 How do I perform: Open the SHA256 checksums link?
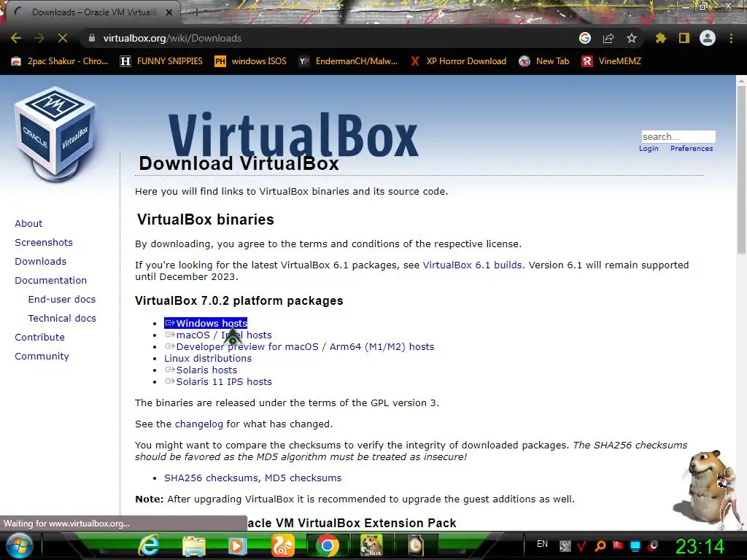point(211,478)
